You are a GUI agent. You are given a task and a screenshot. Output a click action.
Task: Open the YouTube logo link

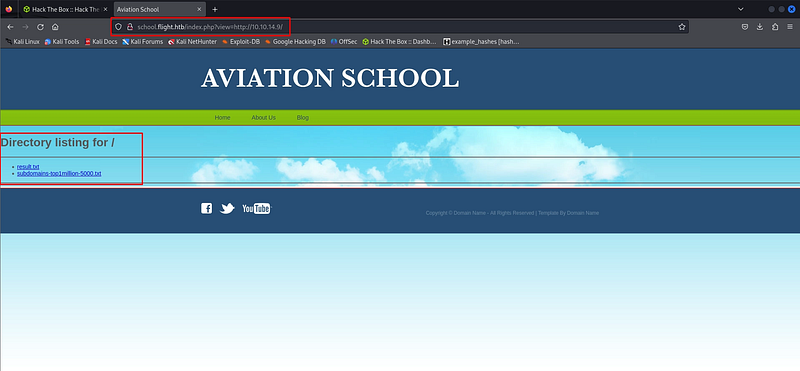pyautogui.click(x=257, y=208)
